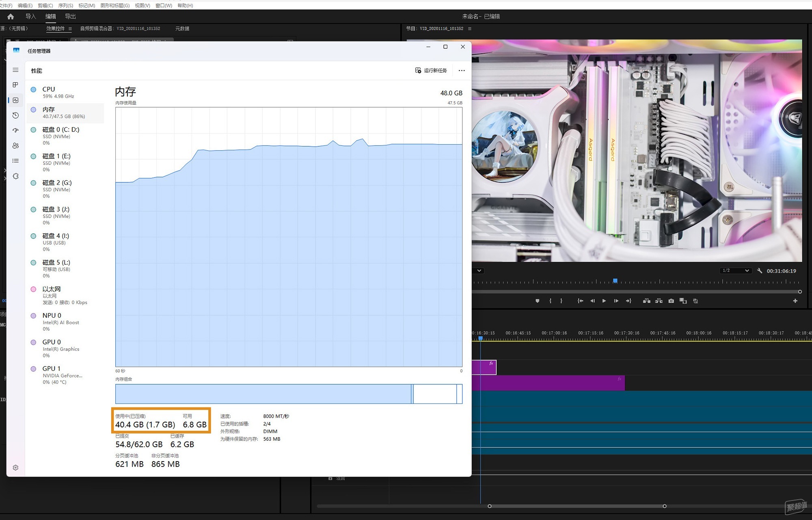Open App history icon in sidebar

click(x=15, y=115)
